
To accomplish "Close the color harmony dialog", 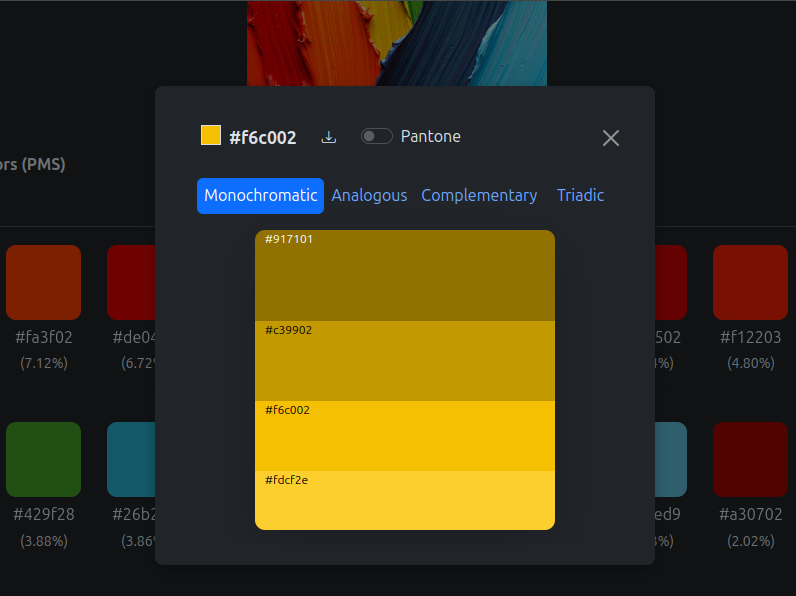I will (611, 138).
